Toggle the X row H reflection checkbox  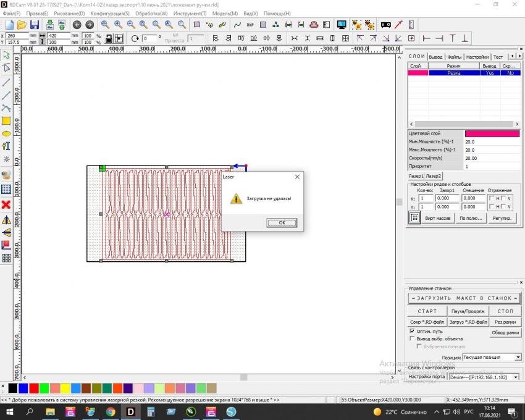tap(492, 198)
